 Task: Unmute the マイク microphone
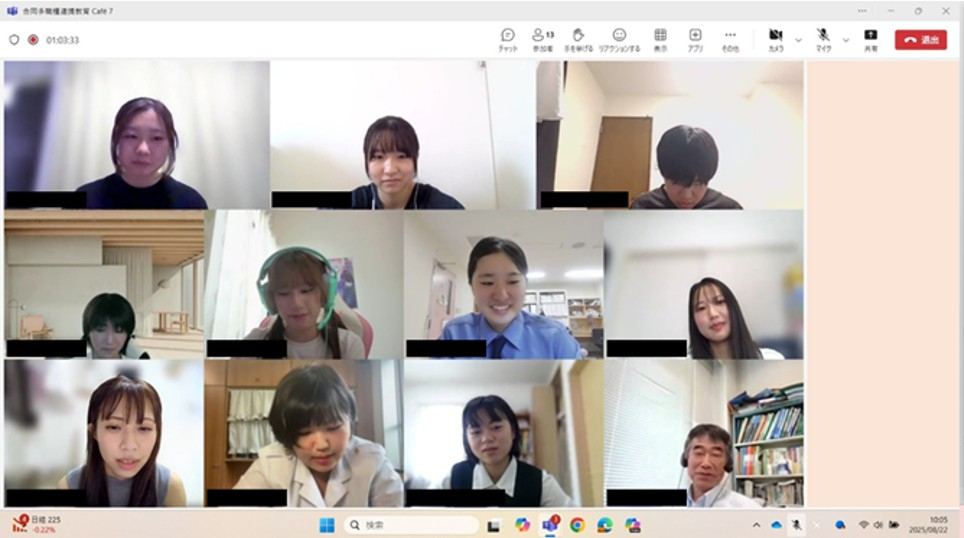click(823, 39)
